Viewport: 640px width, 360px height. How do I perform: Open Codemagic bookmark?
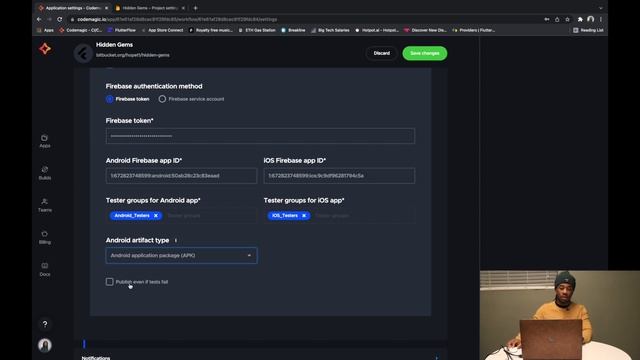80,30
